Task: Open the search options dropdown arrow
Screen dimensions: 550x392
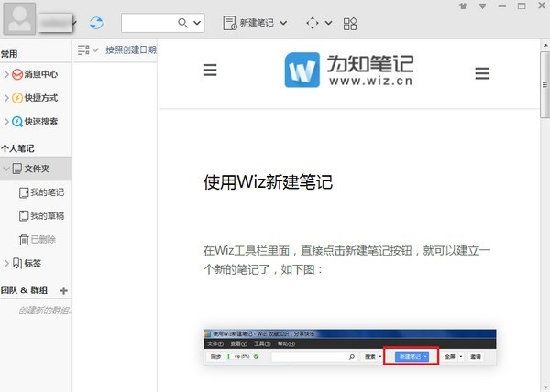Action: coord(197,23)
